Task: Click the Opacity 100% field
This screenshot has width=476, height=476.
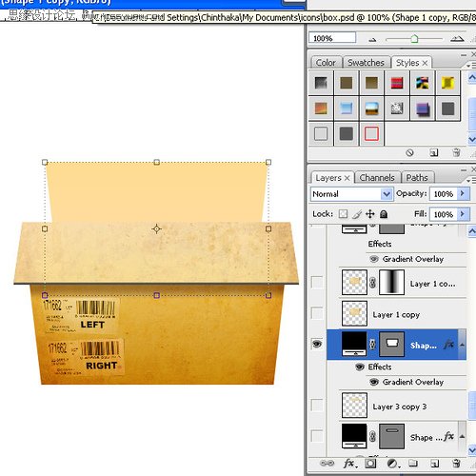Action: (444, 193)
